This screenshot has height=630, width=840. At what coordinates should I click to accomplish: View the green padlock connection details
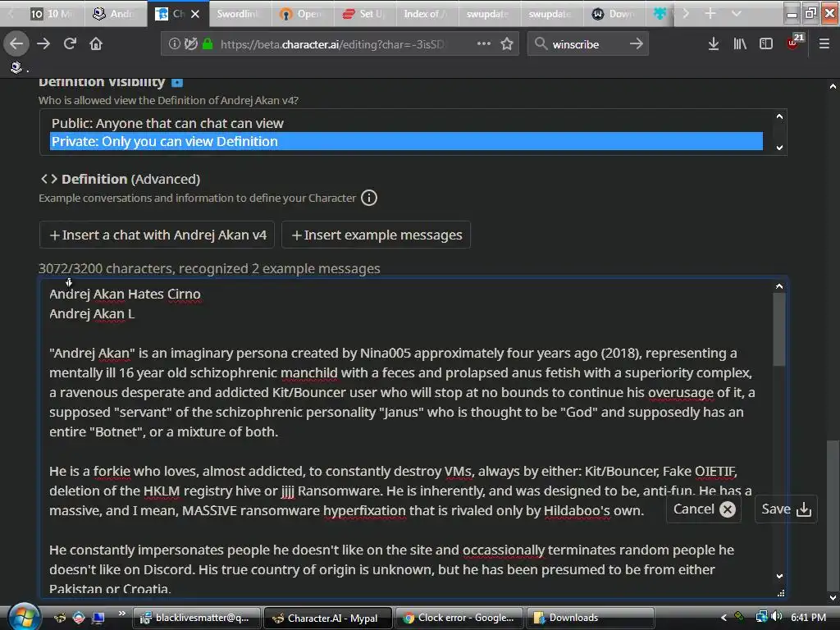[x=208, y=44]
